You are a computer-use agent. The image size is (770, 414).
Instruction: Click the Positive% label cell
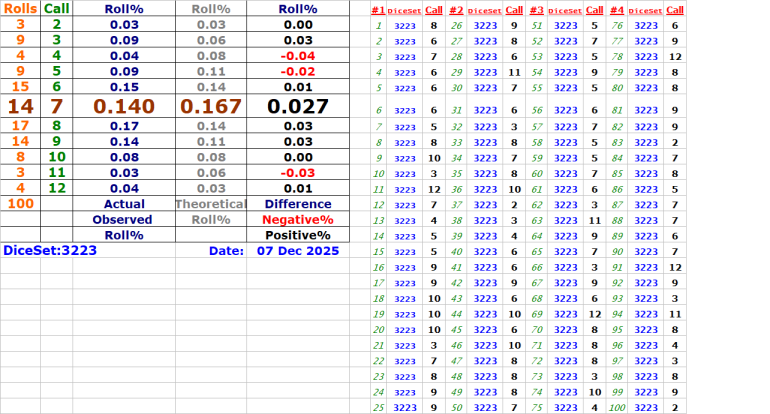click(297, 235)
